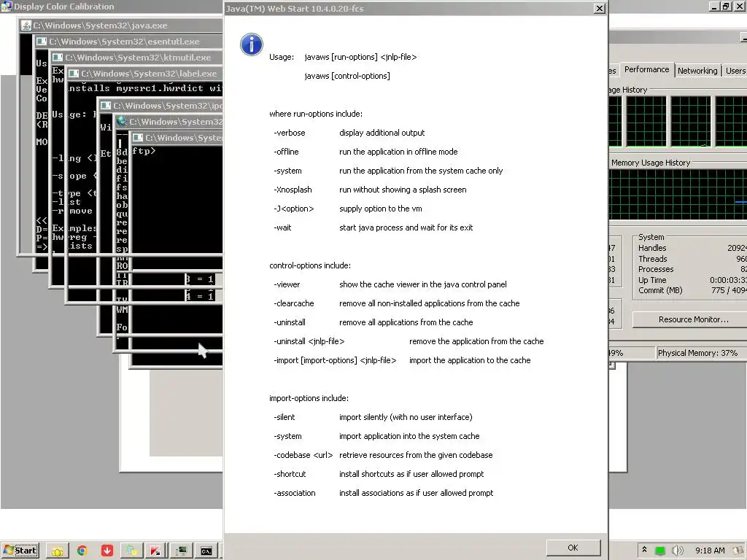Select the command prompt taskbar button
This screenshot has width=747, height=560.
point(206,551)
